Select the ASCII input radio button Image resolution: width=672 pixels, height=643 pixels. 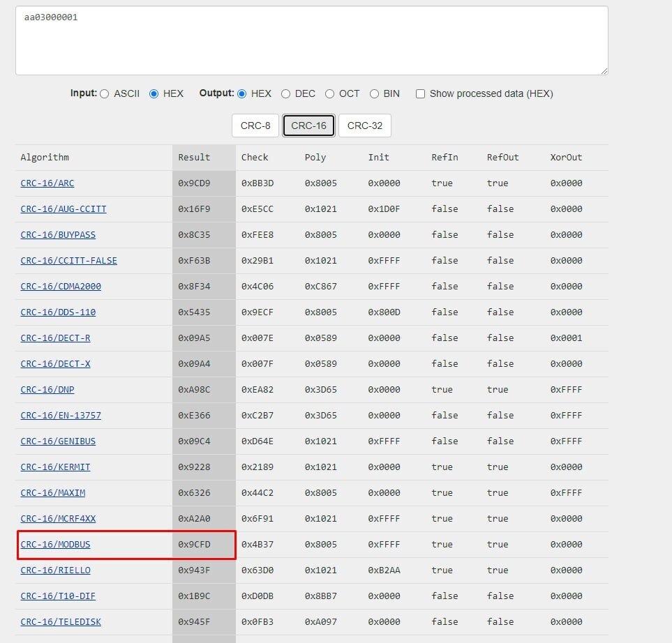tap(105, 94)
